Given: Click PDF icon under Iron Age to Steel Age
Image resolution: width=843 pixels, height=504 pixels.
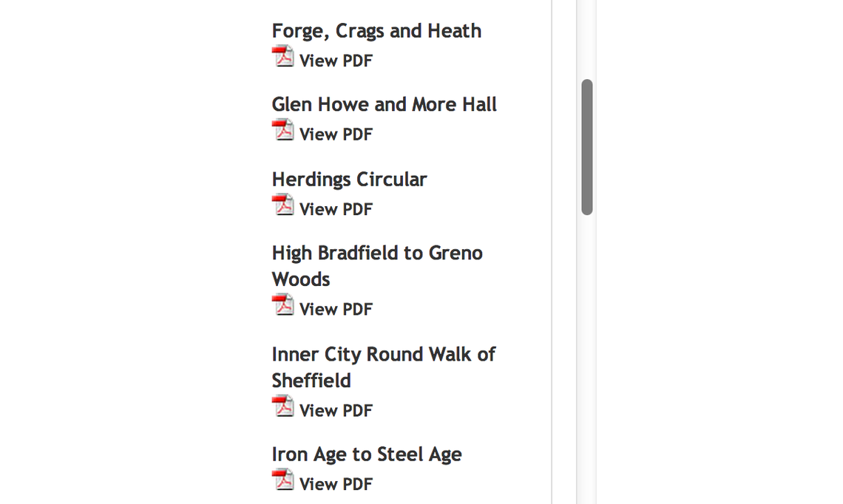Looking at the screenshot, I should pos(282,480).
